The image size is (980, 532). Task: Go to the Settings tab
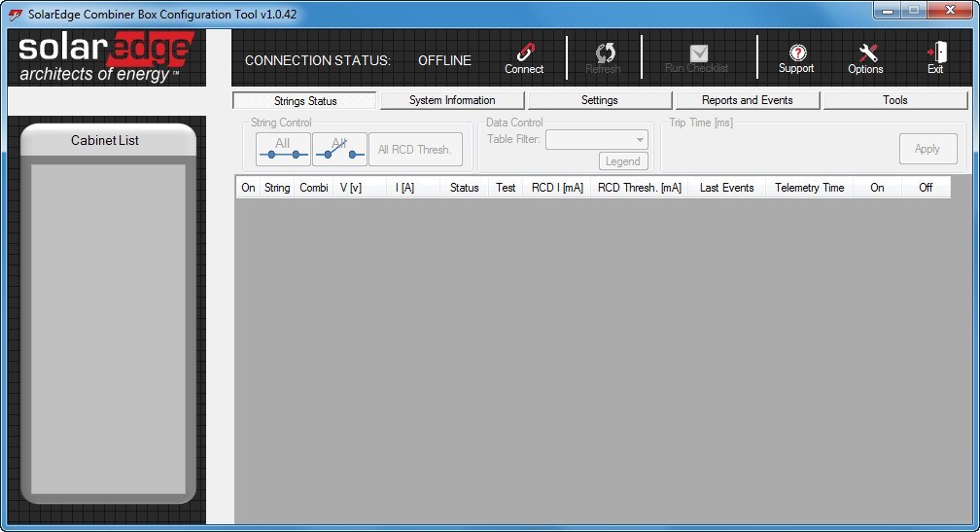click(x=599, y=100)
